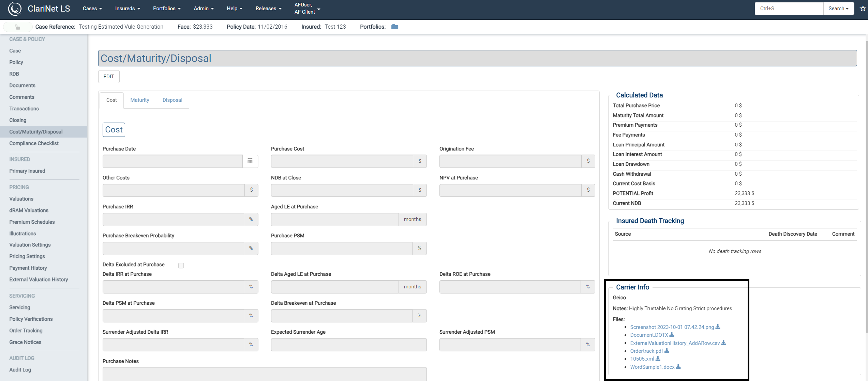Open External Valuation History
The image size is (868, 381).
click(x=39, y=280)
